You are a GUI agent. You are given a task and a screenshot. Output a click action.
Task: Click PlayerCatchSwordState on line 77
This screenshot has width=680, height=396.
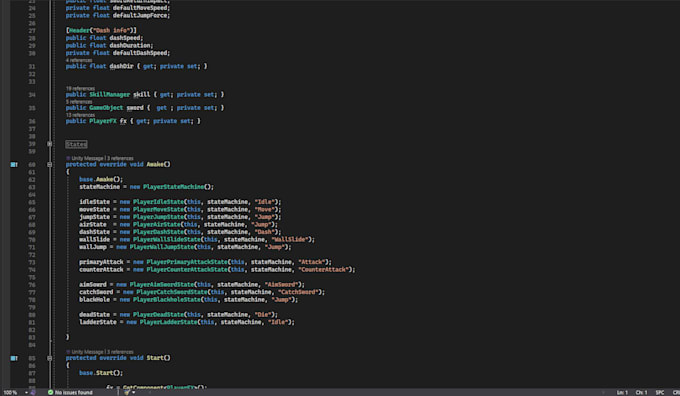coord(172,292)
